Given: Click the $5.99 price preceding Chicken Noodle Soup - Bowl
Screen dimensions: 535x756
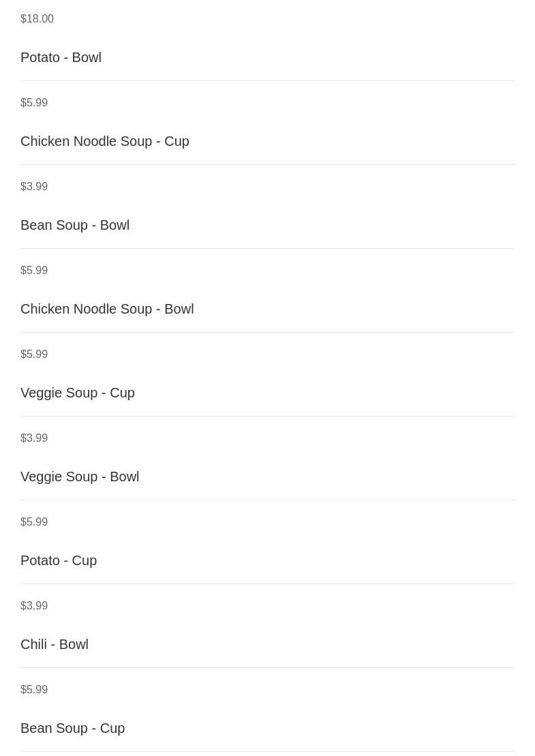Looking at the screenshot, I should (x=34, y=271).
